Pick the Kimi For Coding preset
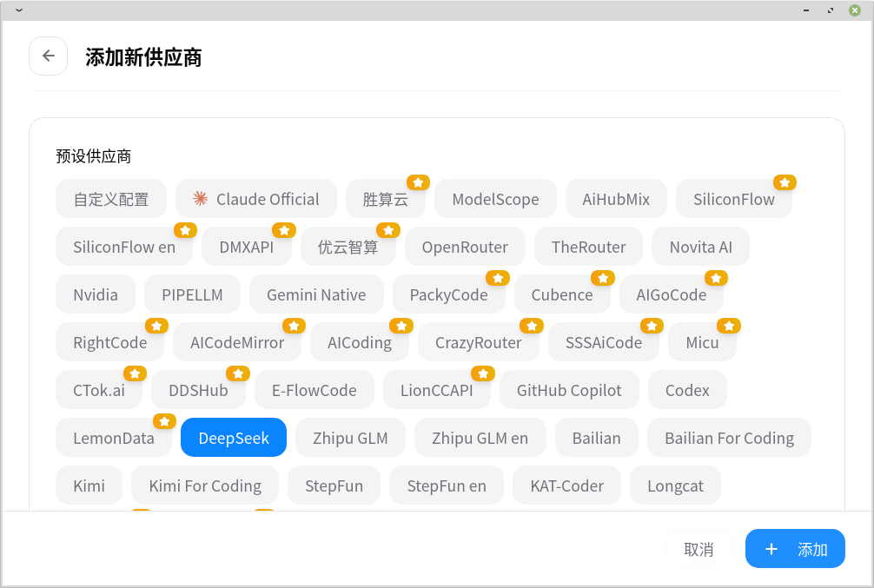Image resolution: width=874 pixels, height=588 pixels. coord(205,486)
